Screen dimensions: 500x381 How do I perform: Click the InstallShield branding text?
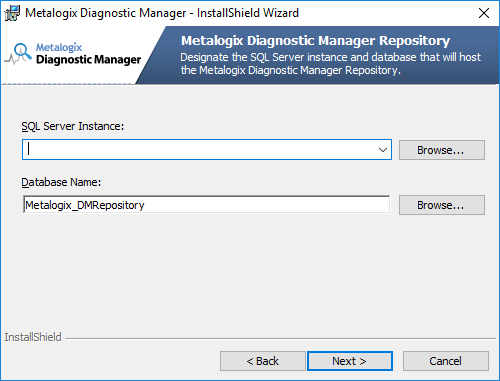coord(33,337)
